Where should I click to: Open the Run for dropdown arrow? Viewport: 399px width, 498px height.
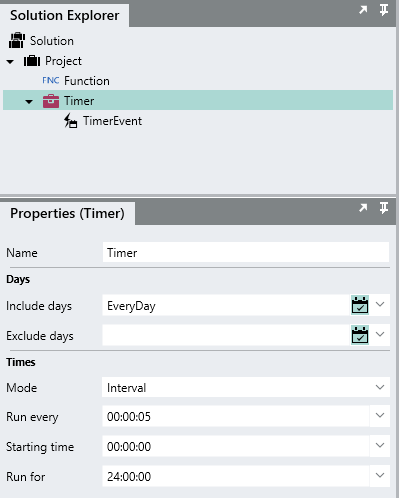[x=380, y=476]
